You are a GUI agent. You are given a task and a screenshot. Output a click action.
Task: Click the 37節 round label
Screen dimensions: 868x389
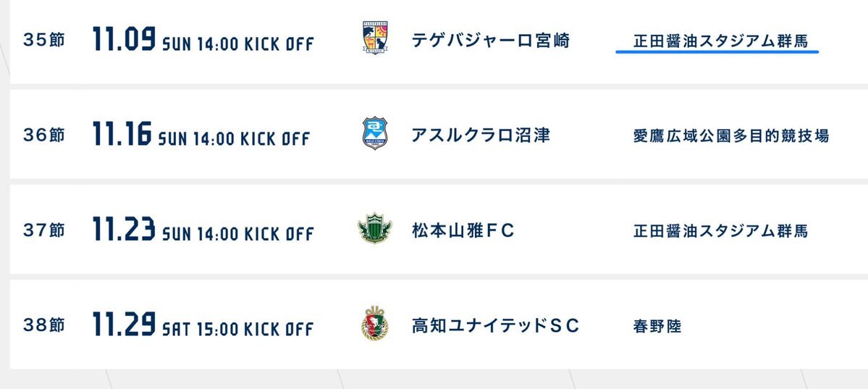pos(43,231)
